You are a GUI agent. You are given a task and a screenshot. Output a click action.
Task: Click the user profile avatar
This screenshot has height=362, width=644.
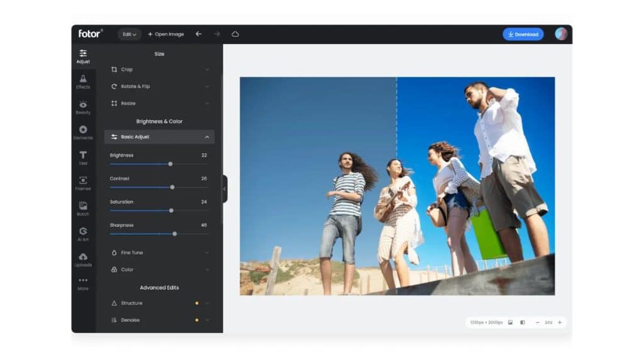point(561,34)
